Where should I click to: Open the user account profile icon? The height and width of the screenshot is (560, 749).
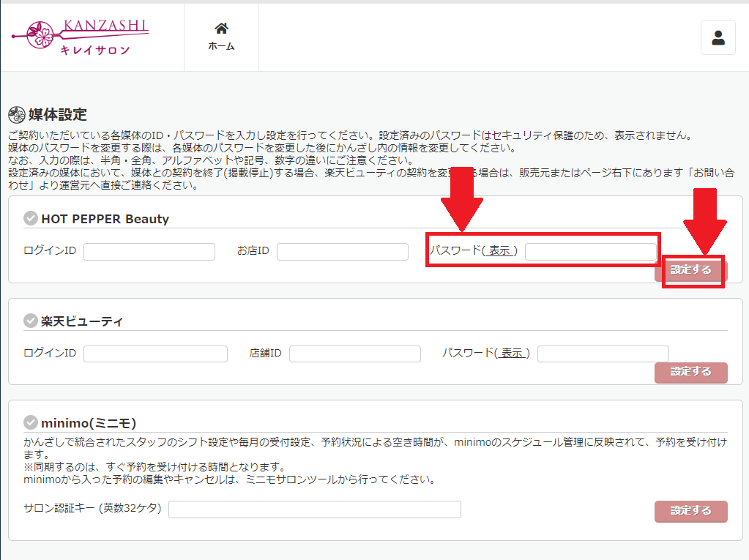point(718,38)
